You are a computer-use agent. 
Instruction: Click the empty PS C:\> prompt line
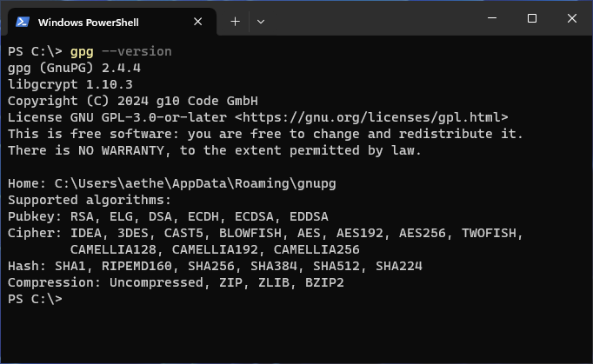[x=35, y=299]
